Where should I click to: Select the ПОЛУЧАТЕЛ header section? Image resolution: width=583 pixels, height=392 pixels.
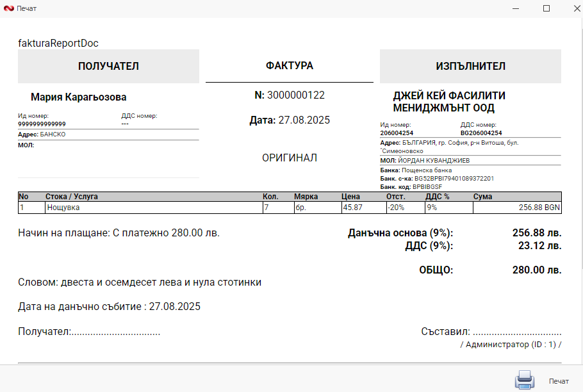(x=107, y=66)
